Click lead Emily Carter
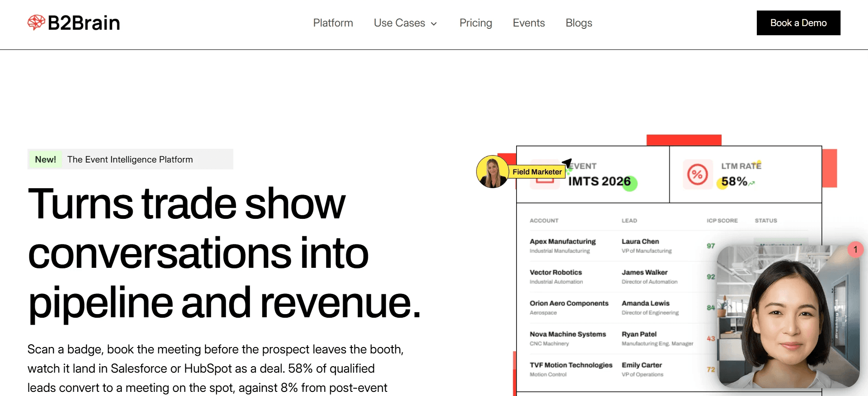The image size is (868, 396). [x=642, y=365]
